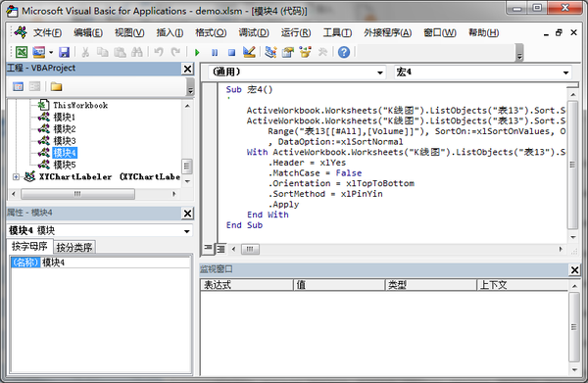Open the 帮助(H) menu
This screenshot has width=588, height=383.
484,32
